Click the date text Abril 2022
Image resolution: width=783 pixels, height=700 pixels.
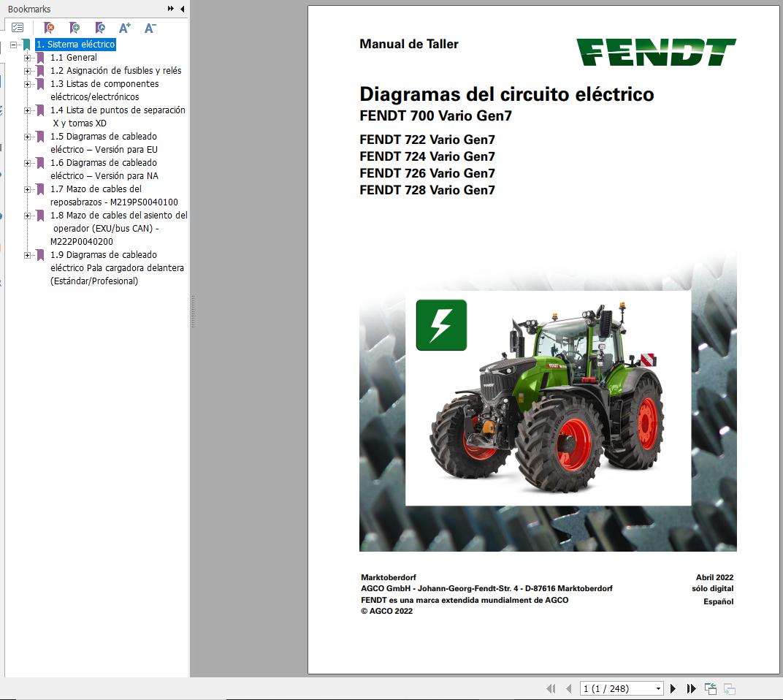tap(714, 577)
